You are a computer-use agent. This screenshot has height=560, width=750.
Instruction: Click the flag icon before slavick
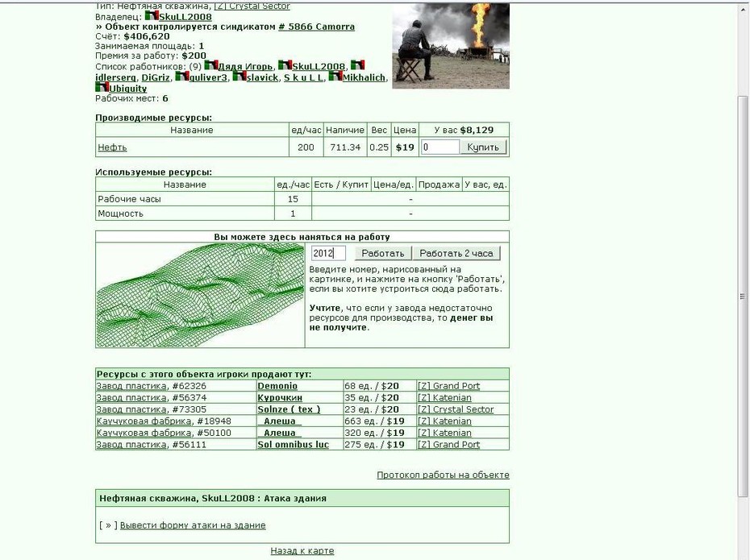tap(240, 77)
